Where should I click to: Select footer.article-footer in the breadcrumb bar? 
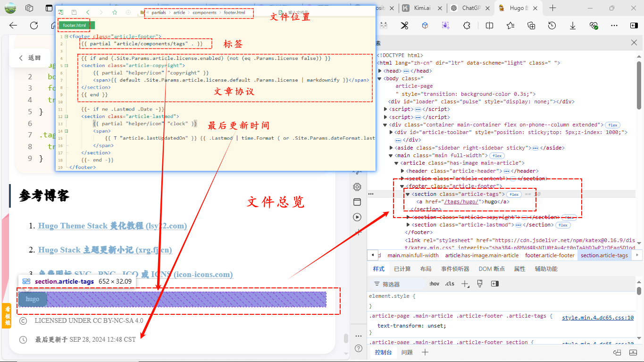pyautogui.click(x=550, y=255)
